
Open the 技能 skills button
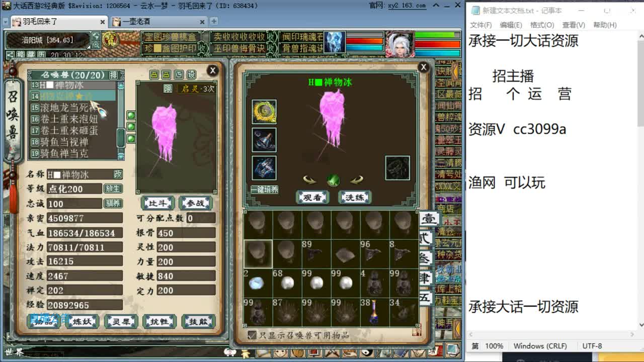[198, 321]
